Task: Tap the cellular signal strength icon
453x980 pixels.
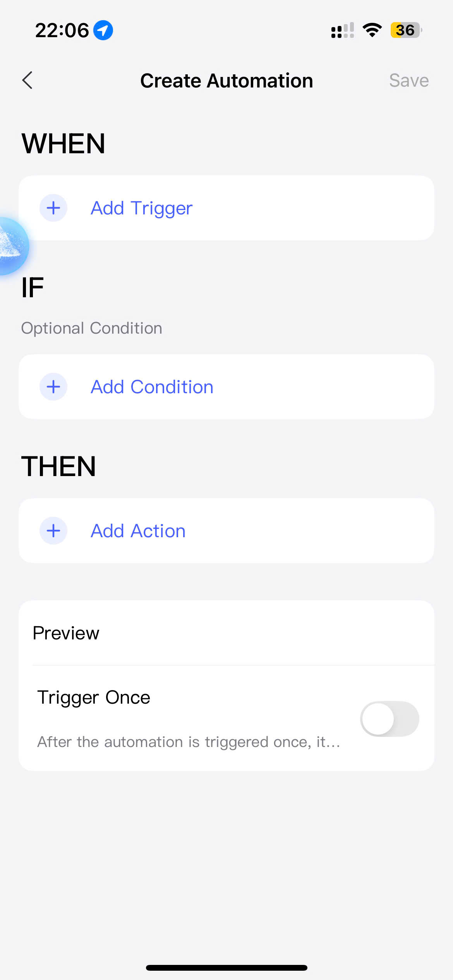Action: [x=342, y=30]
